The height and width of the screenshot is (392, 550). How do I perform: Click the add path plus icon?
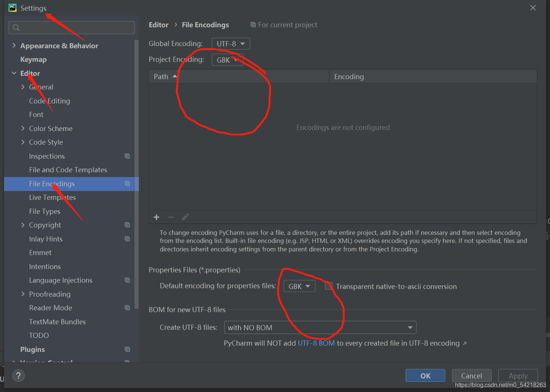tap(156, 217)
